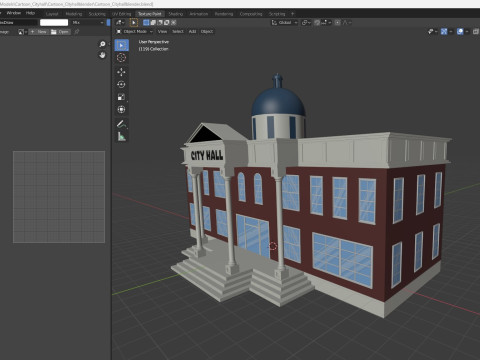This screenshot has width=480, height=360.
Task: Switch to the Shading workspace tab
Action: (176, 14)
